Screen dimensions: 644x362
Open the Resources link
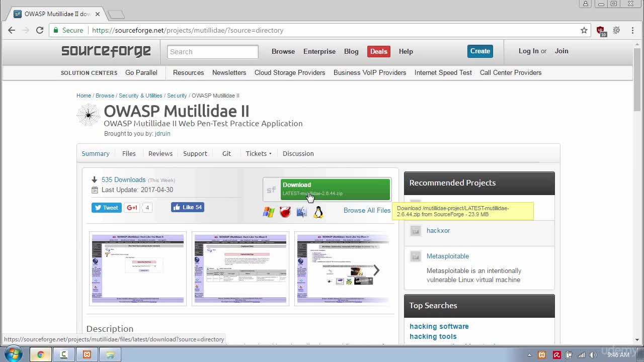coord(188,72)
